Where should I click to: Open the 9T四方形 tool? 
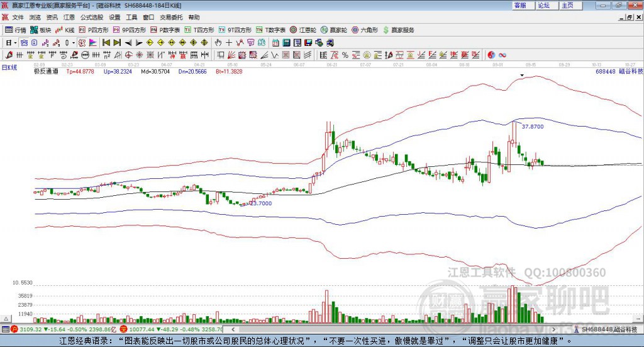[235, 30]
